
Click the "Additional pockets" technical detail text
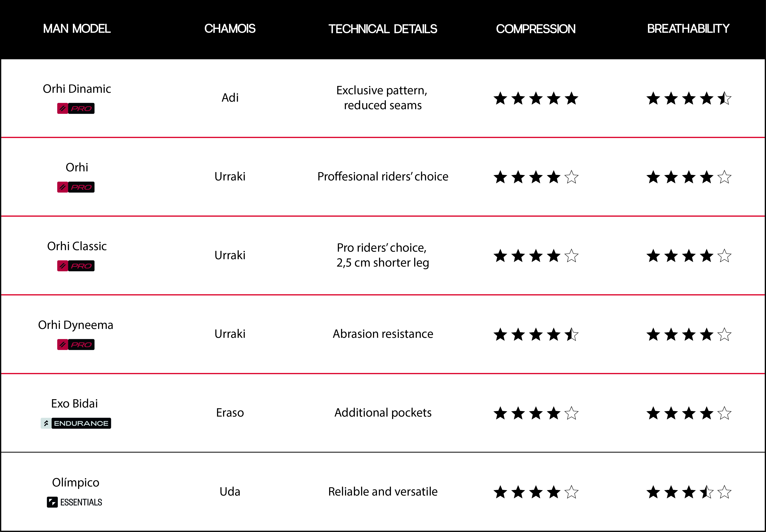click(383, 413)
